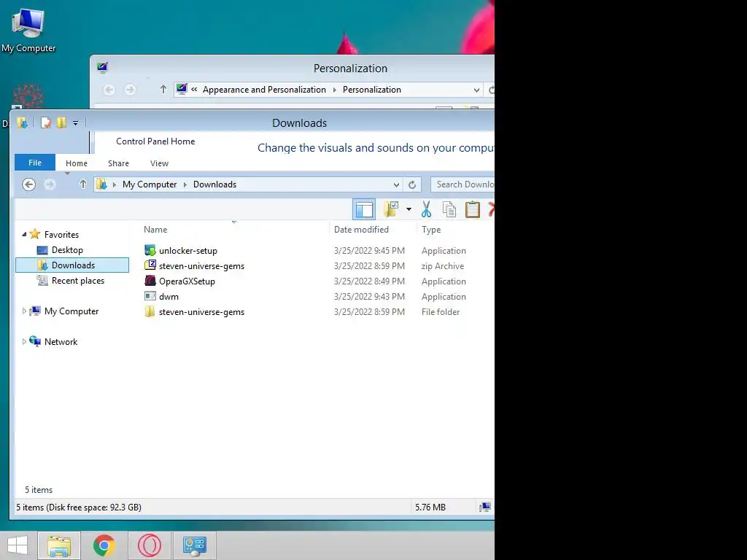This screenshot has height=560, width=747.
Task: Select Desktop under Favorites
Action: pos(67,250)
